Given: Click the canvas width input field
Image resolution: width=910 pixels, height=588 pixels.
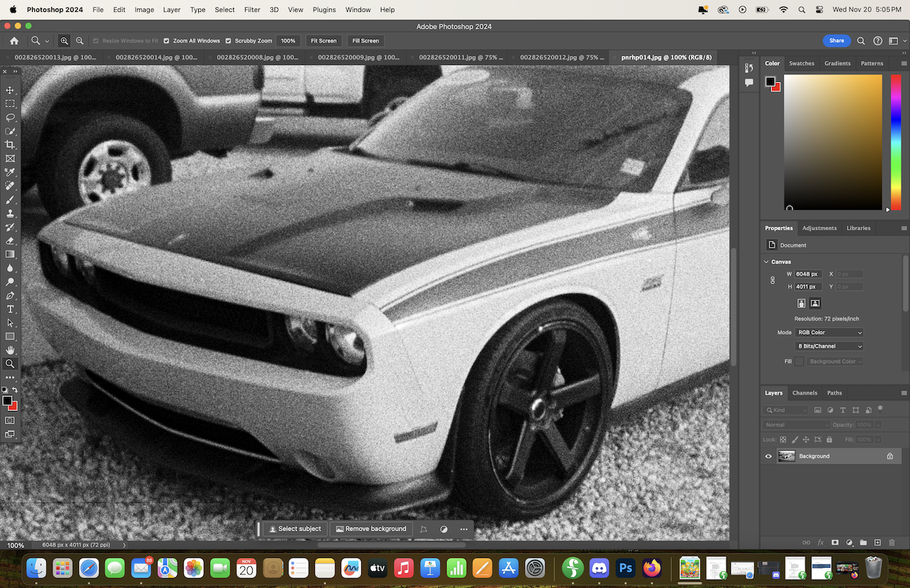Looking at the screenshot, I should [x=807, y=274].
